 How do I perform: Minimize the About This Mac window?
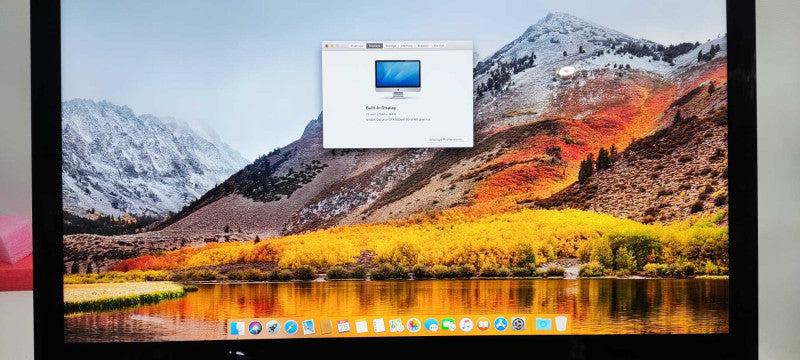click(332, 46)
